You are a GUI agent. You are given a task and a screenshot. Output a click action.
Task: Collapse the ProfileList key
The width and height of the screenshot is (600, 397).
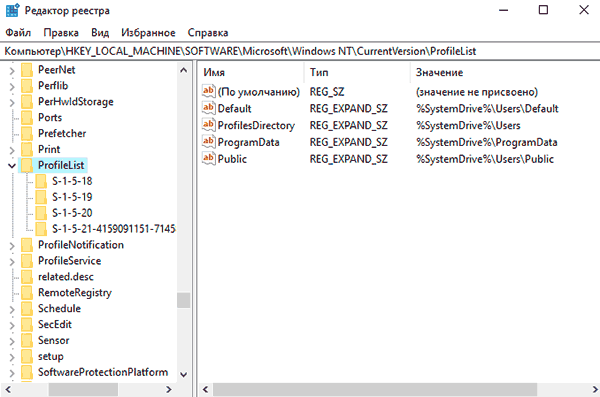point(12,166)
